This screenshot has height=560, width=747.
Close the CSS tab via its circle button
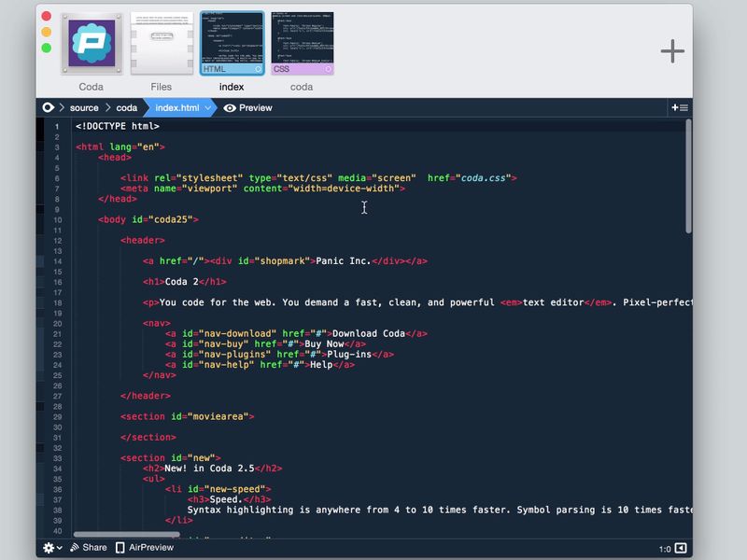(328, 69)
